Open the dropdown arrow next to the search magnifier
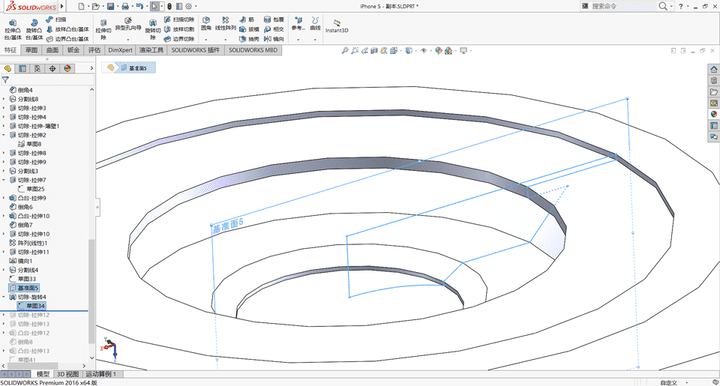 point(671,6)
